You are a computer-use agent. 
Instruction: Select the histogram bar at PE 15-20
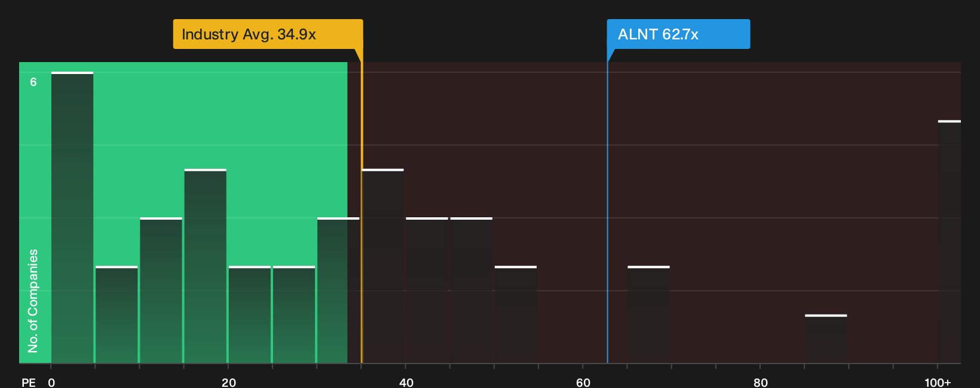click(206, 266)
